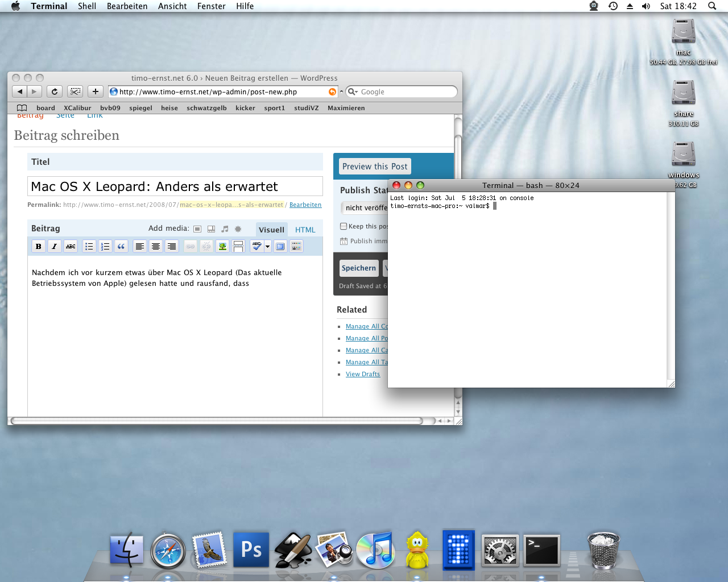Click the orange snapback icon in address bar
Screen dimensions: 728x582
[332, 92]
